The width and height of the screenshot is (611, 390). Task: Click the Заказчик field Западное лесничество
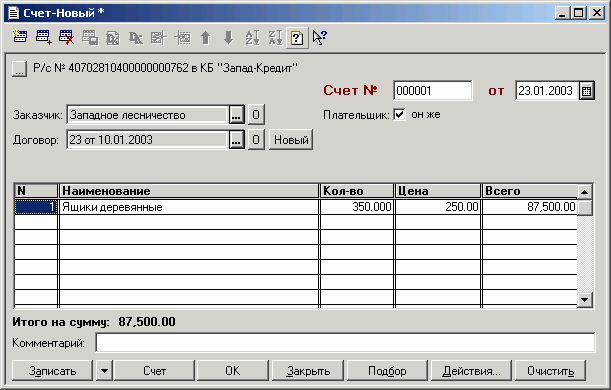click(x=147, y=115)
